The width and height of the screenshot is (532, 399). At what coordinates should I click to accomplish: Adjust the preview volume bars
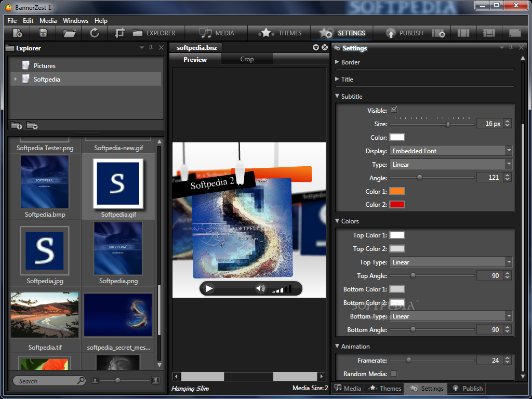[282, 289]
